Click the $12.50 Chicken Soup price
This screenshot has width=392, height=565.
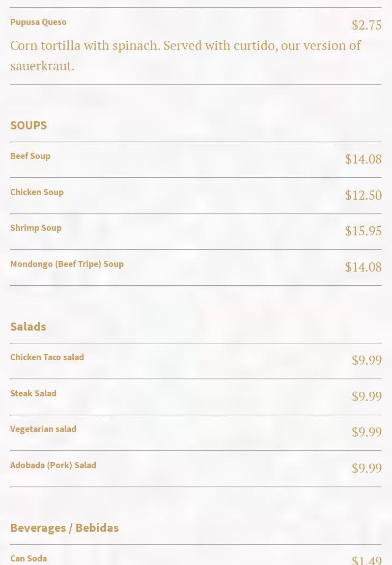tap(363, 195)
